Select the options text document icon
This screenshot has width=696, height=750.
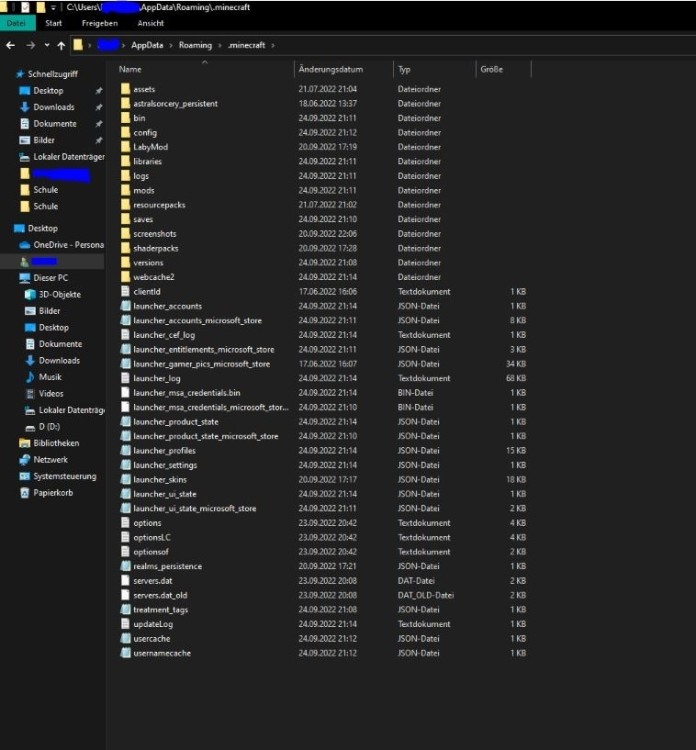coord(125,523)
